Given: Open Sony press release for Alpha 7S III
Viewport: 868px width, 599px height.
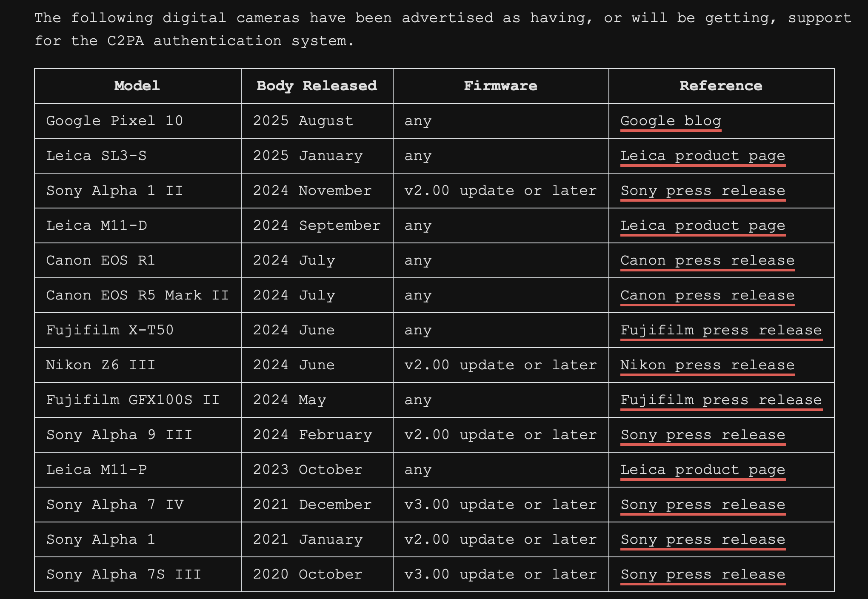Looking at the screenshot, I should (702, 574).
